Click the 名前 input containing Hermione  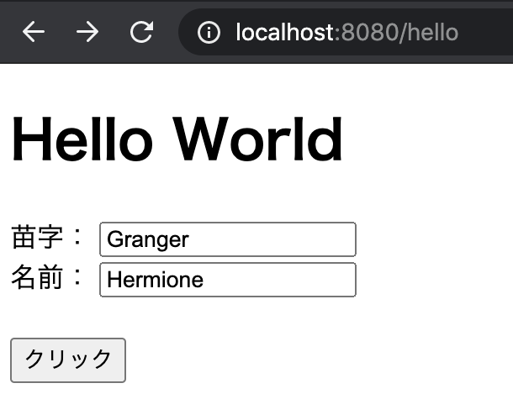[228, 280]
